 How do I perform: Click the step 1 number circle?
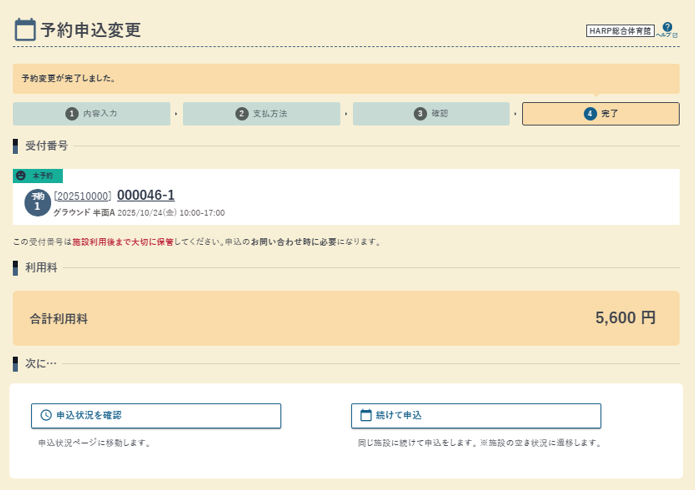[72, 114]
